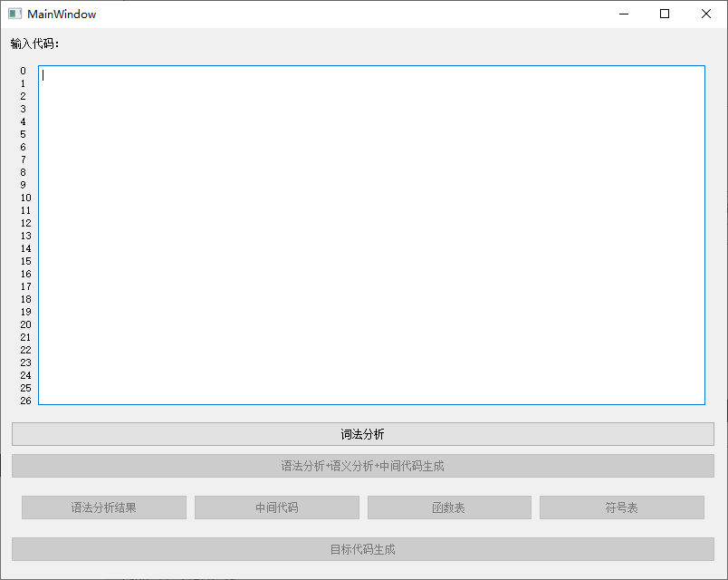Open the 符号表 button

pyautogui.click(x=622, y=507)
